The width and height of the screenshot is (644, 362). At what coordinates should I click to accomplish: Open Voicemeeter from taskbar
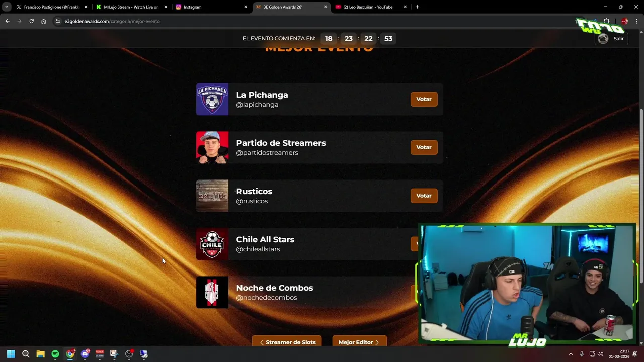[100, 354]
